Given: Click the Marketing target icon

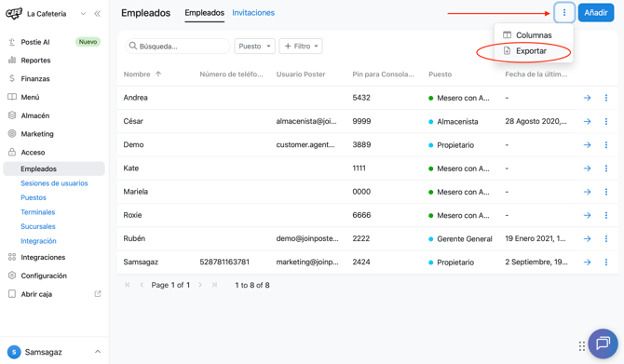Looking at the screenshot, I should tap(12, 134).
